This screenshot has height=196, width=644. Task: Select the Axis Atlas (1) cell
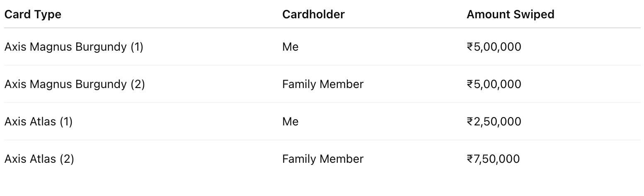(39, 122)
